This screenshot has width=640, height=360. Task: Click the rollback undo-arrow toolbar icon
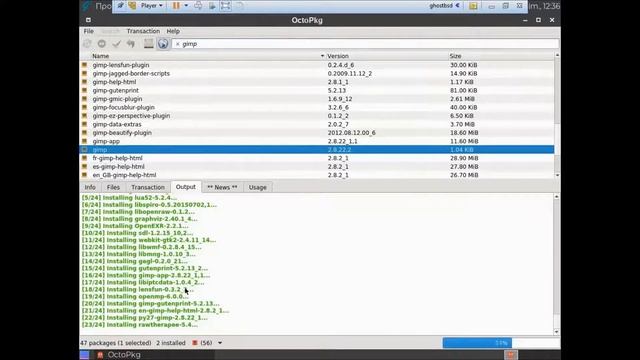click(131, 44)
